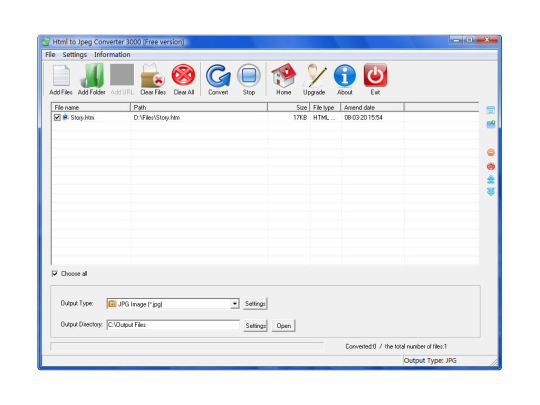Open the Settings menu
This screenshot has width=540, height=405.
75,55
